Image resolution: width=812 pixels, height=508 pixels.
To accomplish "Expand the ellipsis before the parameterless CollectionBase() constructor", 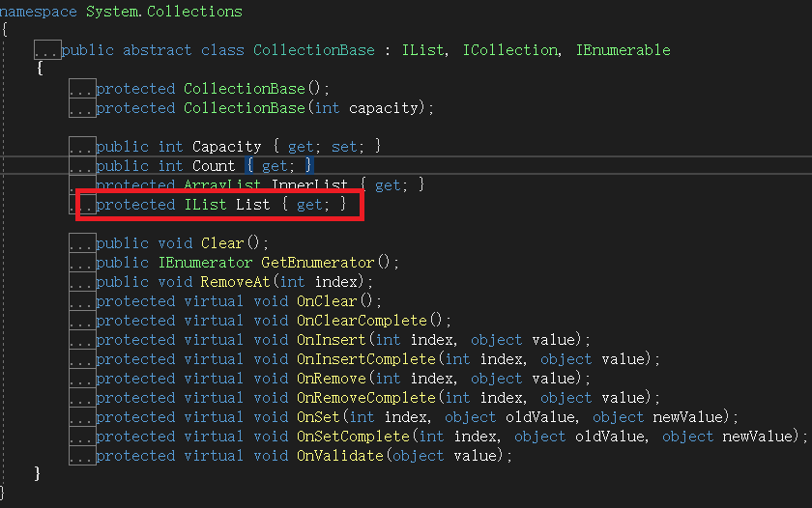I will [82, 89].
